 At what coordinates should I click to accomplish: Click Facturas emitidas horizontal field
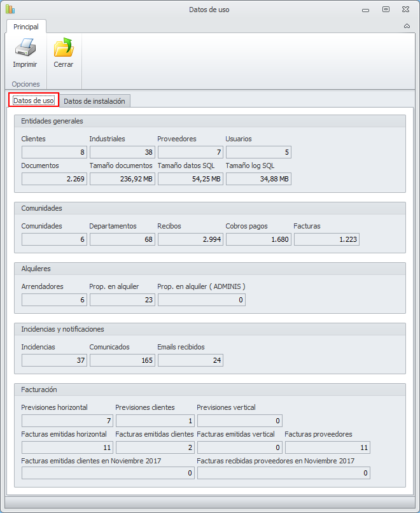(67, 447)
